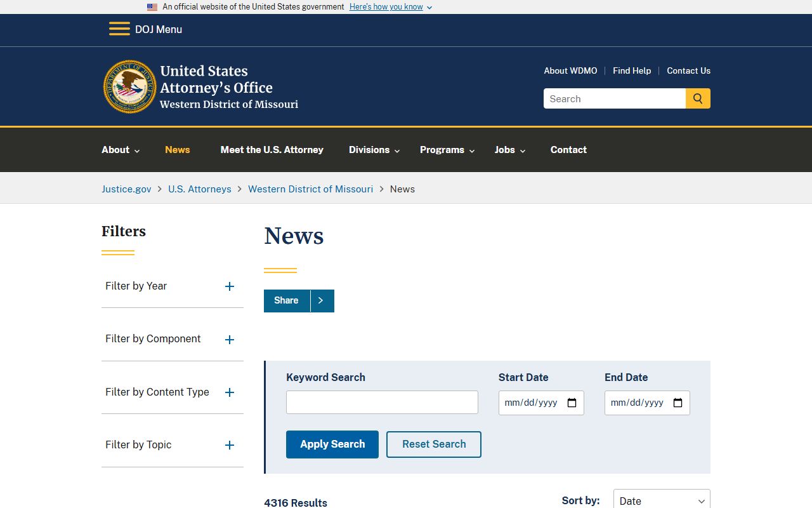Click the Reset Search button

(x=434, y=444)
